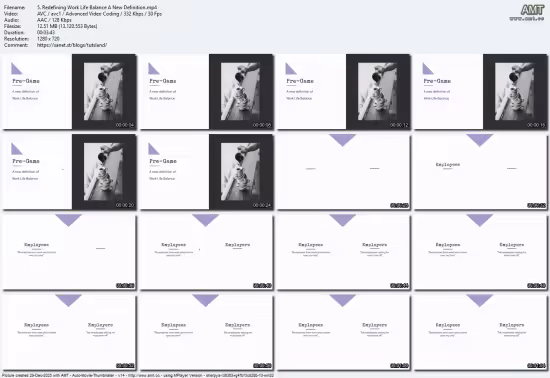Click the coffee pouring photo in the 00:00:08 thumbnail
The width and height of the screenshot is (550, 378).
pos(241,92)
